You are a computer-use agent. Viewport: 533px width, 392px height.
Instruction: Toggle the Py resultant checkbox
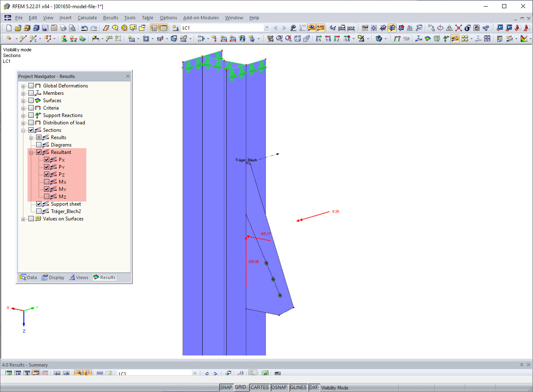[x=46, y=167]
